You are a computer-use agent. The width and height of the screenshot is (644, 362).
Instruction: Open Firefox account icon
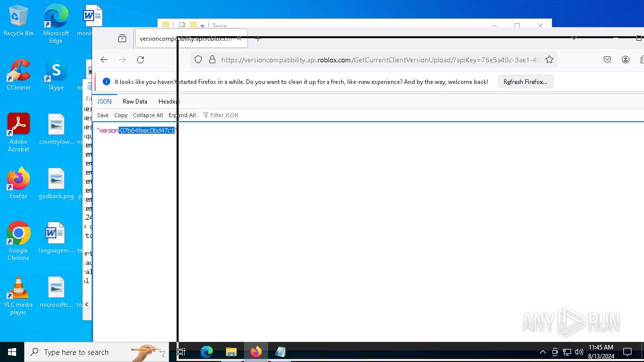pyautogui.click(x=625, y=60)
